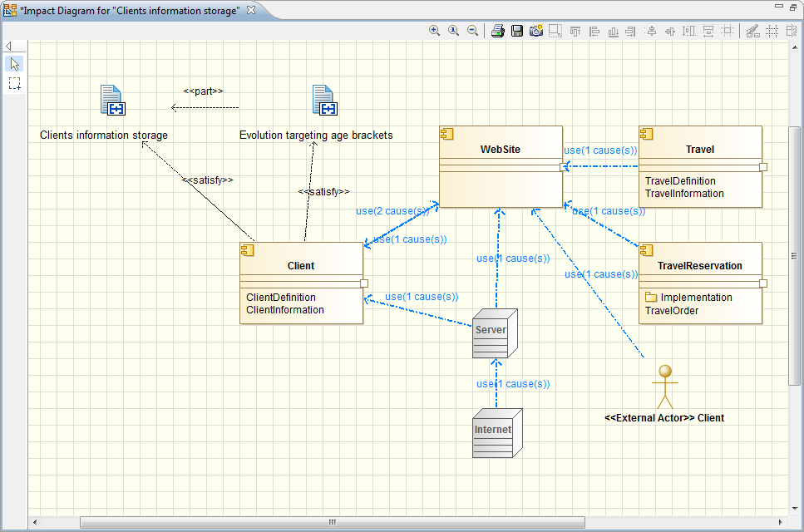This screenshot has height=532, width=804.
Task: Select the Impact Diagram "Clients information storage" tab
Action: click(129, 10)
